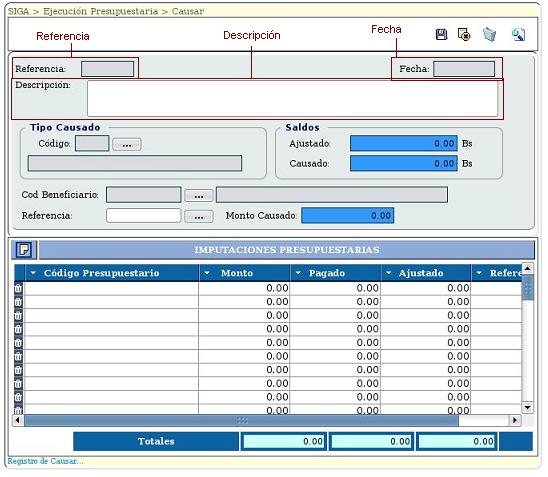The width and height of the screenshot is (548, 477).
Task: Click the Fecha input field
Action: [464, 69]
